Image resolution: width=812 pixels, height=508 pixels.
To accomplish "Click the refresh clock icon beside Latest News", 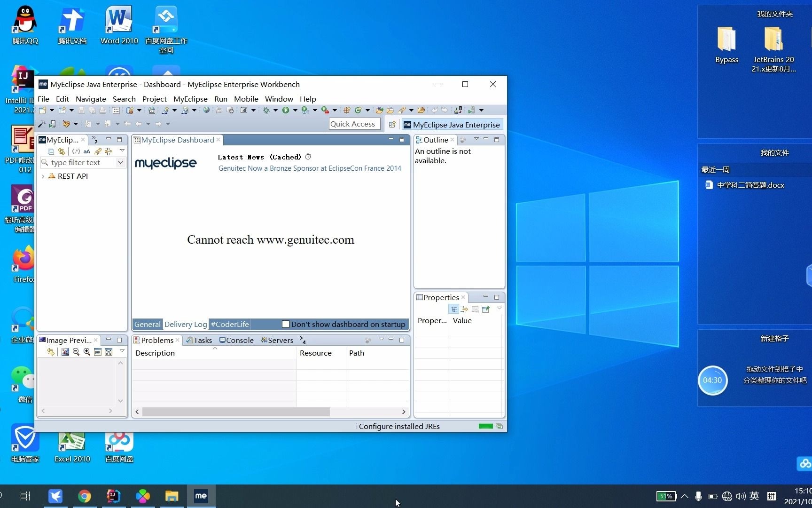I will tap(308, 157).
